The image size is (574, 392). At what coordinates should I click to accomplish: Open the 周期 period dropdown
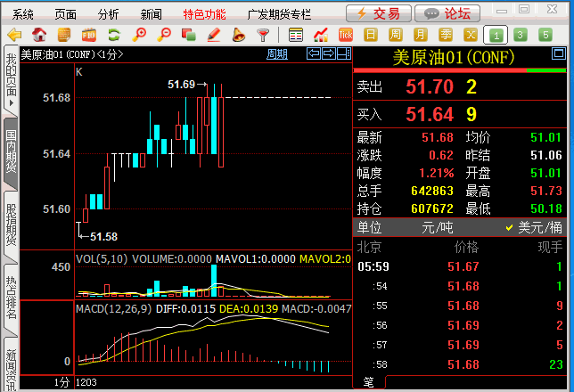(x=277, y=54)
